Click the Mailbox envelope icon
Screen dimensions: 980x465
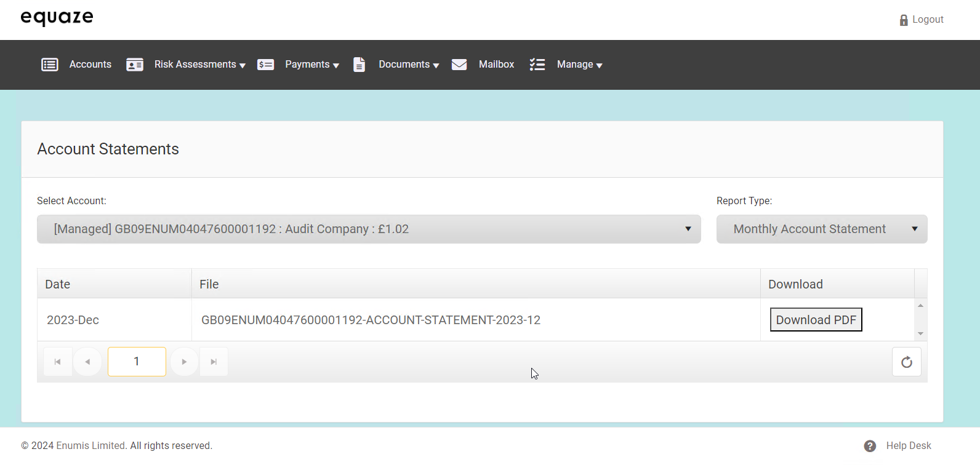pos(459,65)
